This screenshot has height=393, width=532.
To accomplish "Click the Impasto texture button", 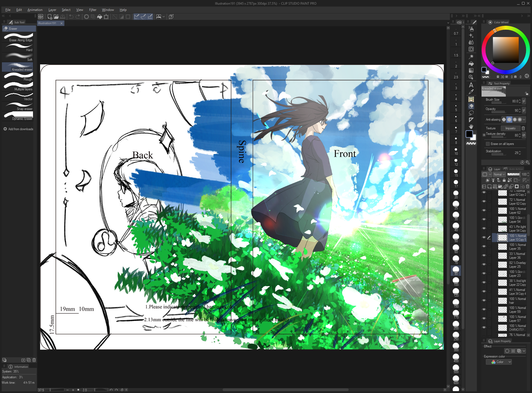I will tap(510, 128).
